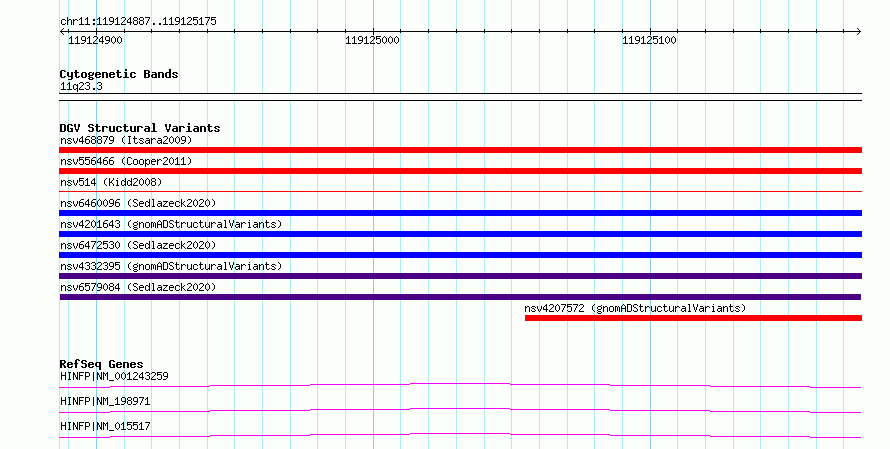
Task: Select the red bar under nsv556466
Action: [x=460, y=171]
